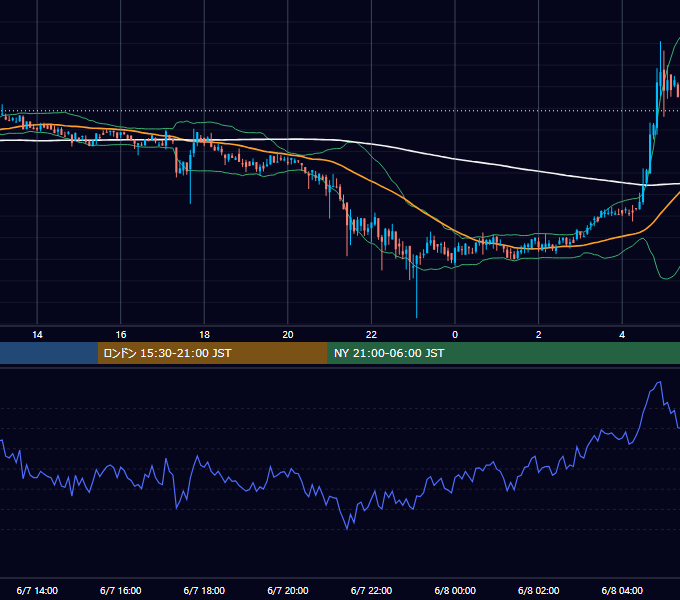Click the 16 hour label on price chart axis

[121, 335]
